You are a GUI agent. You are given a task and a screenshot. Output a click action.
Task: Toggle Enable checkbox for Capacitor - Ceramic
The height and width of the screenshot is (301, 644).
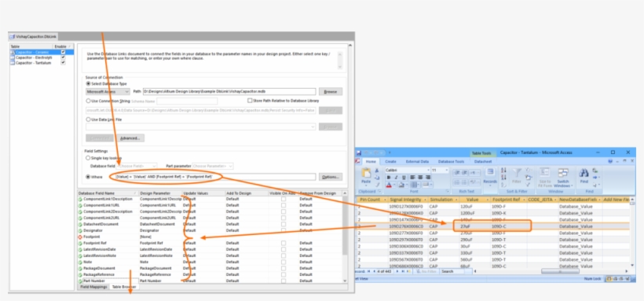point(63,52)
